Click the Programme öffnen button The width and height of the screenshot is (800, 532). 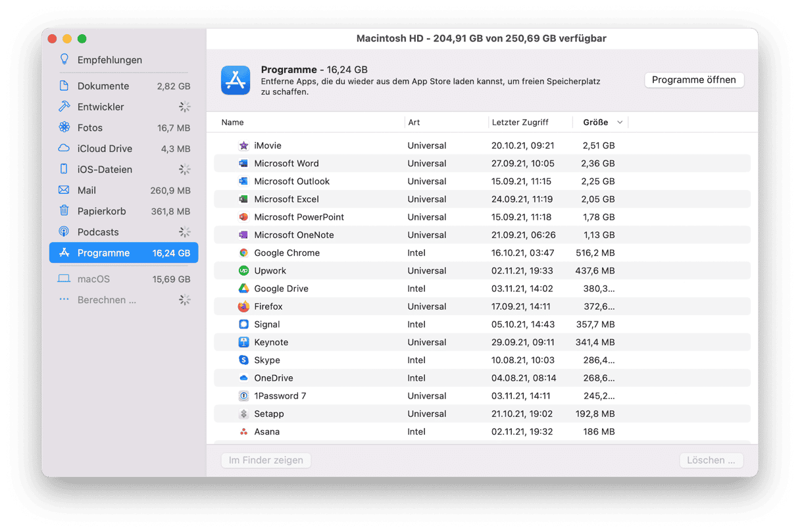point(694,80)
